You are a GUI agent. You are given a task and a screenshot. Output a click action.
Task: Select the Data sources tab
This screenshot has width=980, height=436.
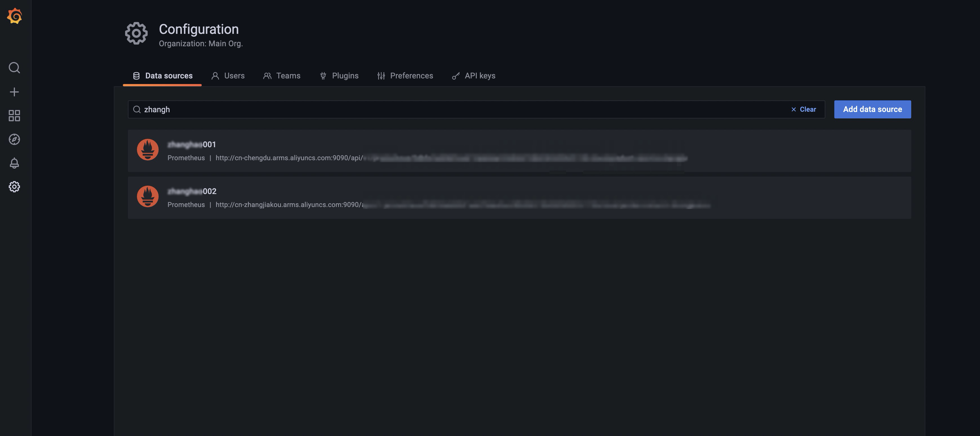pyautogui.click(x=163, y=76)
